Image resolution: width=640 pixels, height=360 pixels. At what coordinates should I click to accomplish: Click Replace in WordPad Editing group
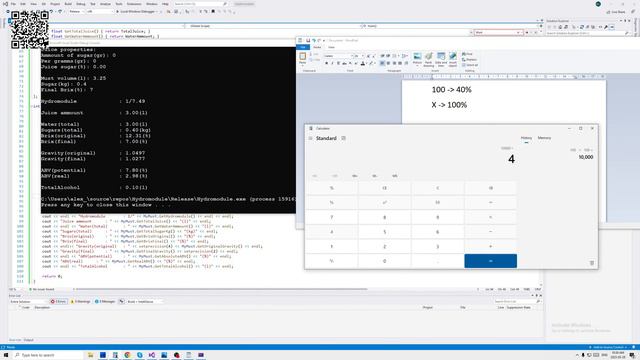click(x=469, y=60)
